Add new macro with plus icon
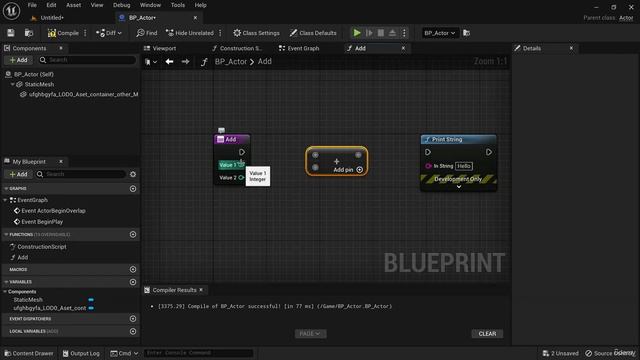The image size is (640, 360). tap(133, 269)
